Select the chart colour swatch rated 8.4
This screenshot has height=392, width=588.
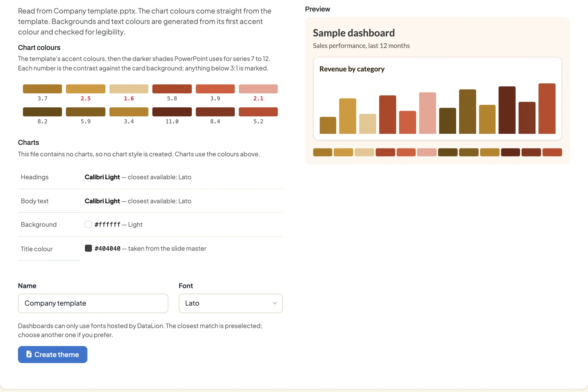coord(215,112)
